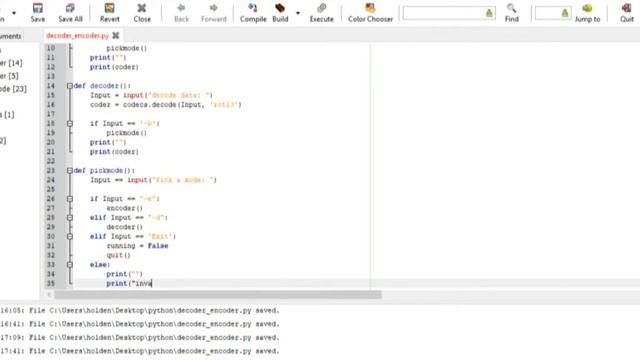Select the decoder_encoder.py tab
The width and height of the screenshot is (640, 360).
tap(77, 36)
